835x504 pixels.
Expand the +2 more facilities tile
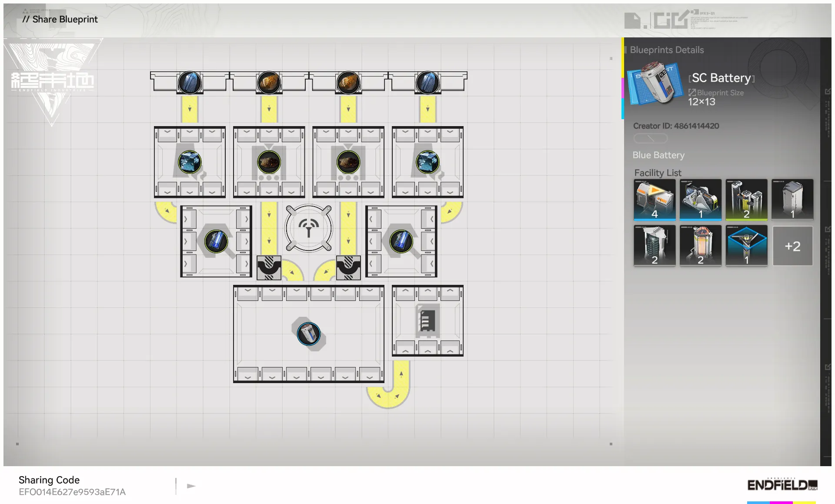792,246
